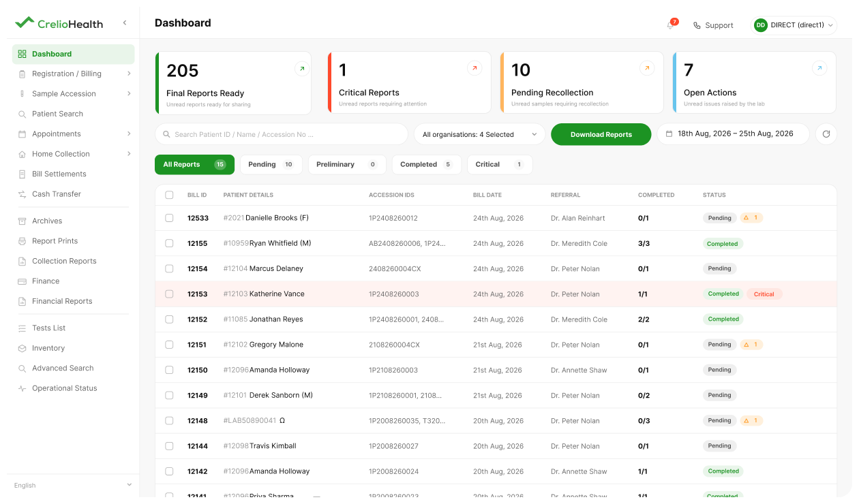This screenshot has width=859, height=504.
Task: Switch to the Completed tab
Action: coord(427,165)
